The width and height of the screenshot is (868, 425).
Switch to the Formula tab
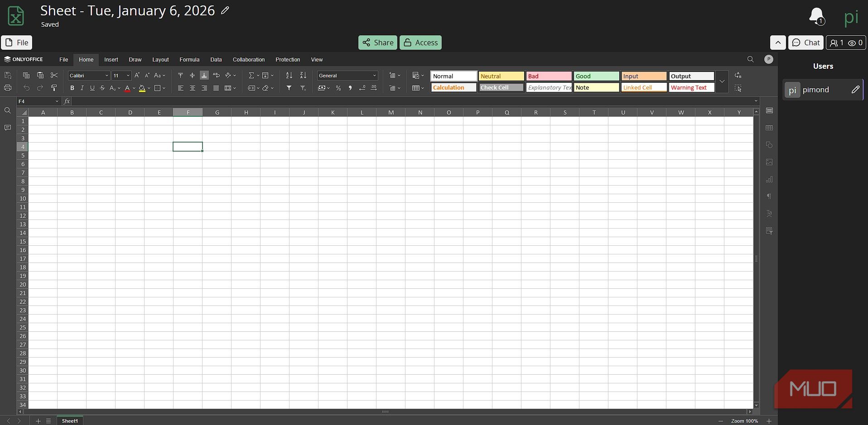point(189,60)
